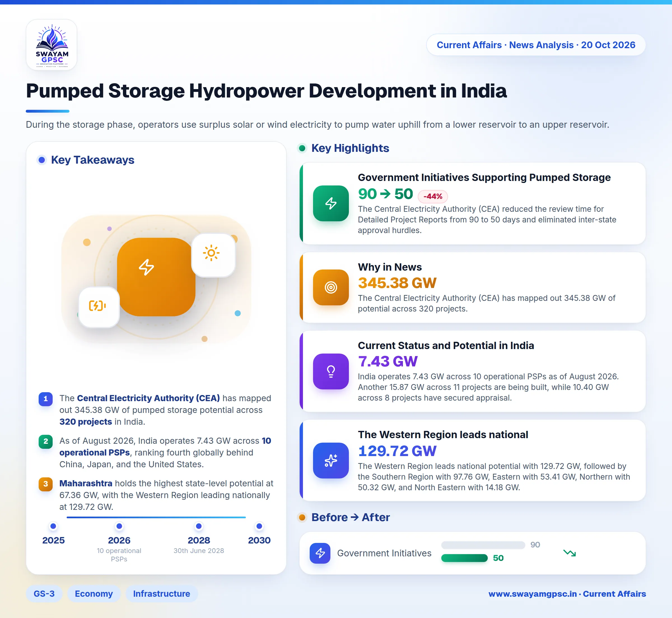Select the 2028 timeline marker
Image resolution: width=672 pixels, height=618 pixels.
(x=199, y=526)
